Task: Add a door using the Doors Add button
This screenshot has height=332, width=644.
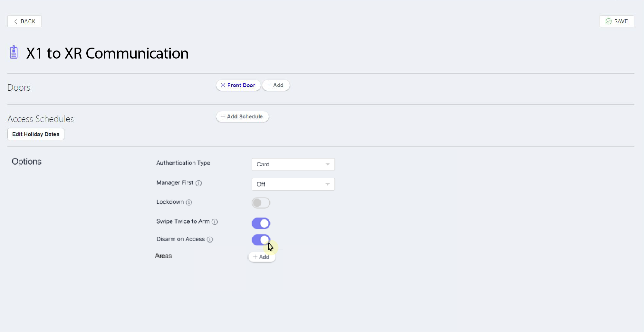Action: point(276,85)
